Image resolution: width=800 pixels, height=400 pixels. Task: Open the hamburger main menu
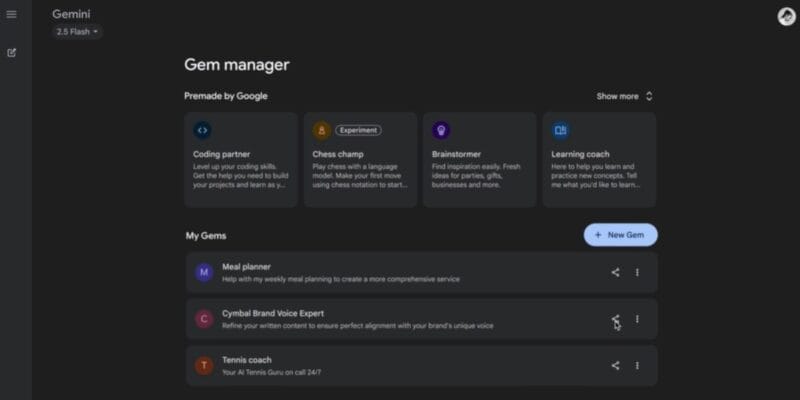[11, 14]
